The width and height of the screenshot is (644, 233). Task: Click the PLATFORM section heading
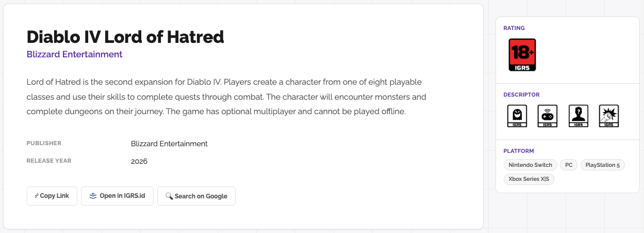click(x=519, y=151)
